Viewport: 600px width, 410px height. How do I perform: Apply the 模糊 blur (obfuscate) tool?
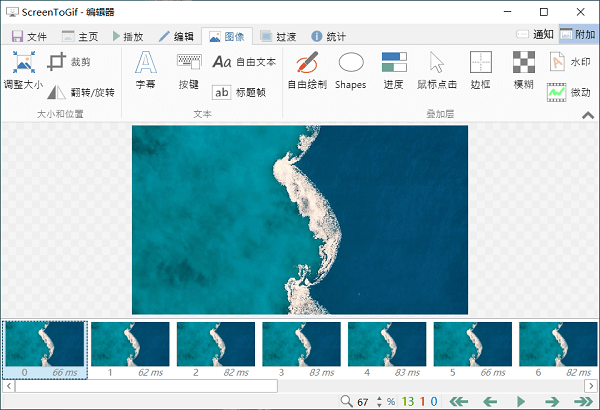(x=523, y=71)
